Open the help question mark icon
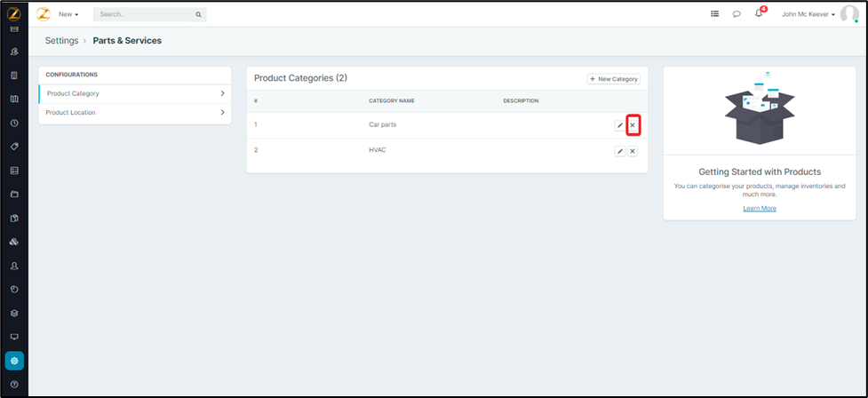The width and height of the screenshot is (868, 398). tap(14, 384)
